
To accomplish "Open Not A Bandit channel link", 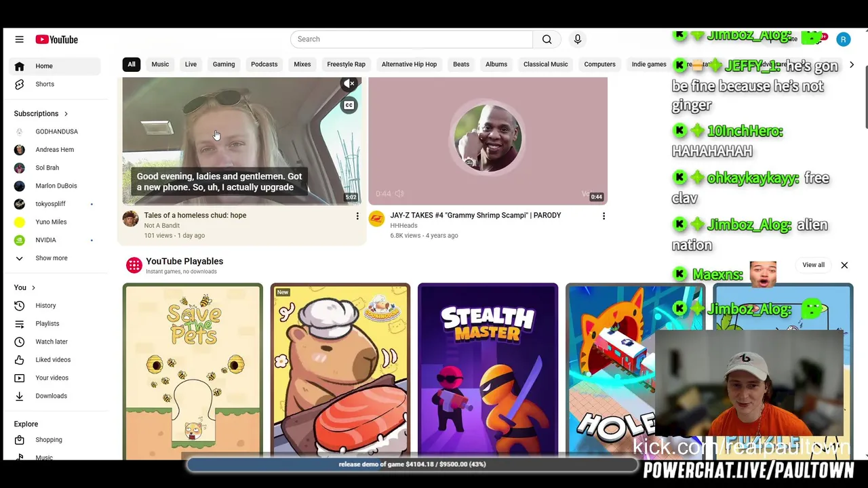I will pyautogui.click(x=161, y=226).
